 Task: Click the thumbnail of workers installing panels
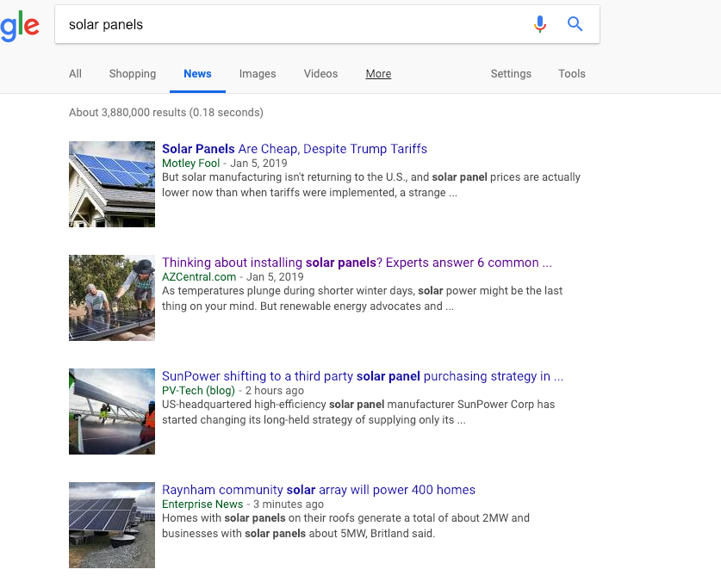click(112, 298)
